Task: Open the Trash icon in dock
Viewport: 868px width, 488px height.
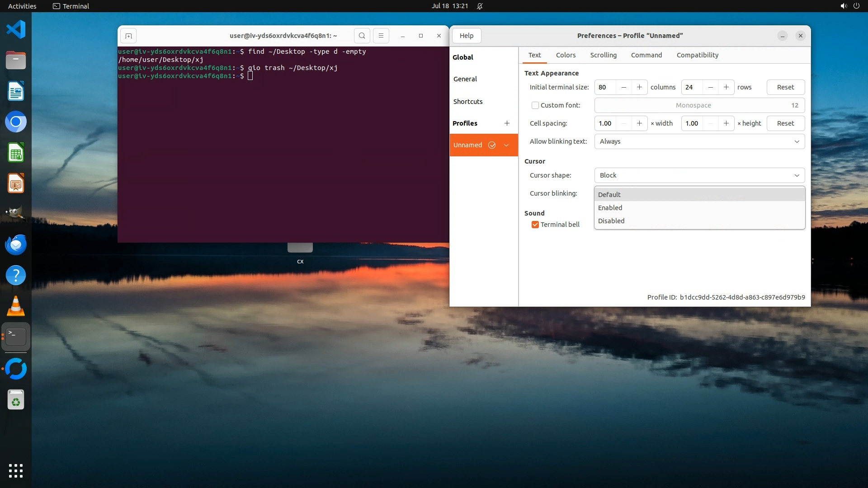Action: click(16, 400)
